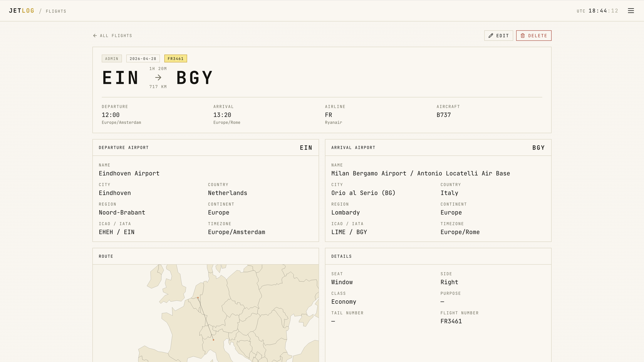
Task: Click the Noord-Brabant region value
Action: pos(122,213)
